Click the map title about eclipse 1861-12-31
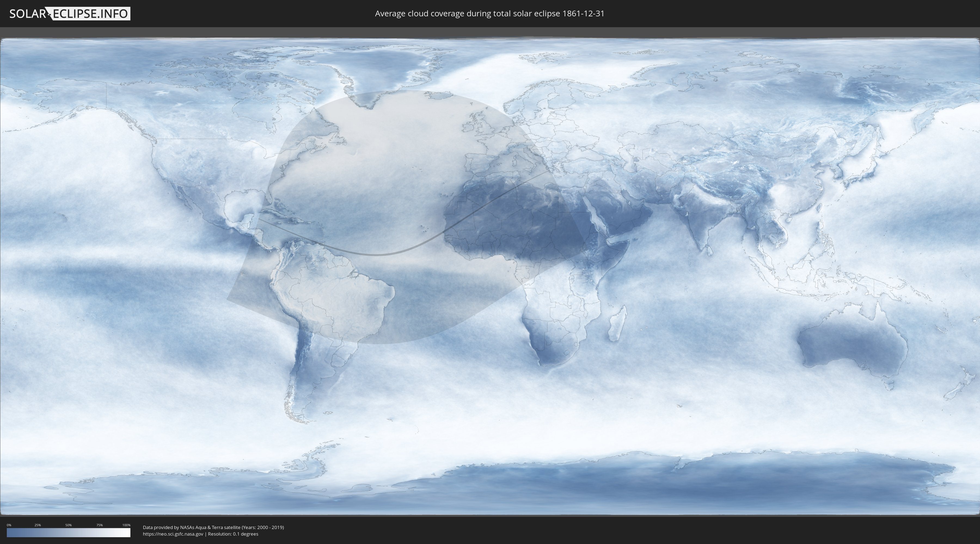980x544 pixels. tap(490, 14)
